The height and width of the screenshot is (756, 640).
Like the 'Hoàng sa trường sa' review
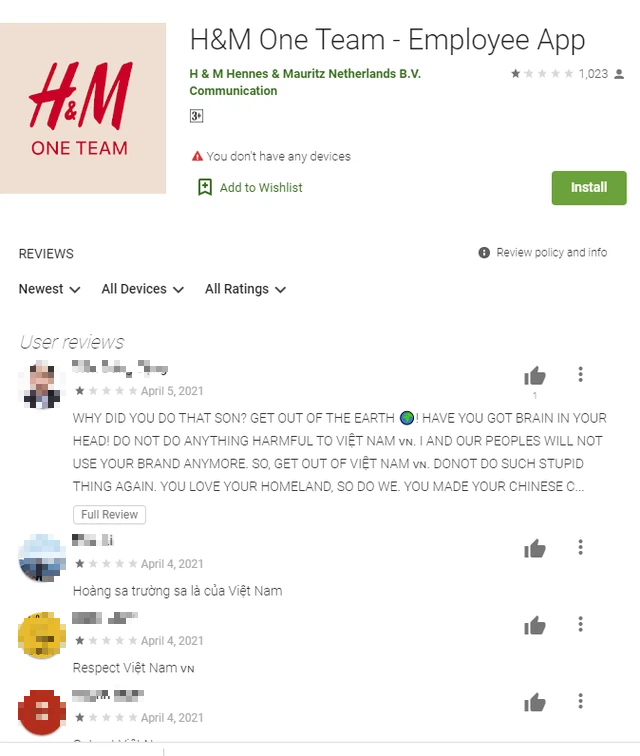(534, 549)
